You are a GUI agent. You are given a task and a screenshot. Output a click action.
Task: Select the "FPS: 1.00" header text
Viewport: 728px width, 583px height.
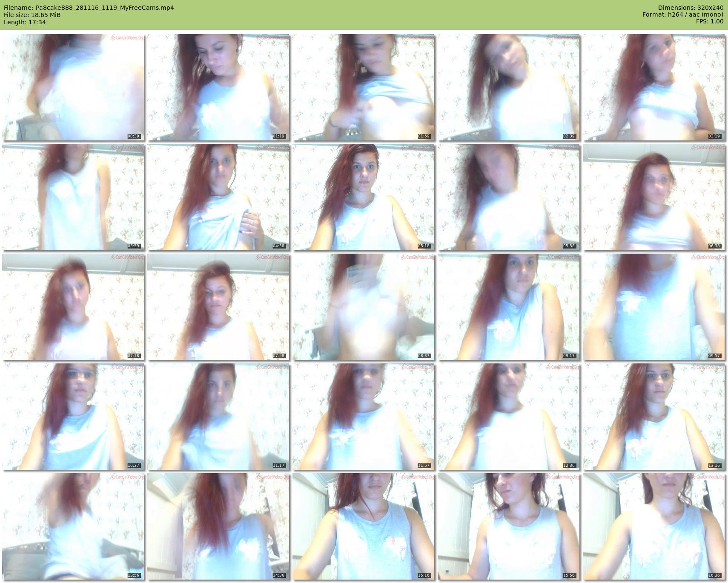(x=710, y=21)
